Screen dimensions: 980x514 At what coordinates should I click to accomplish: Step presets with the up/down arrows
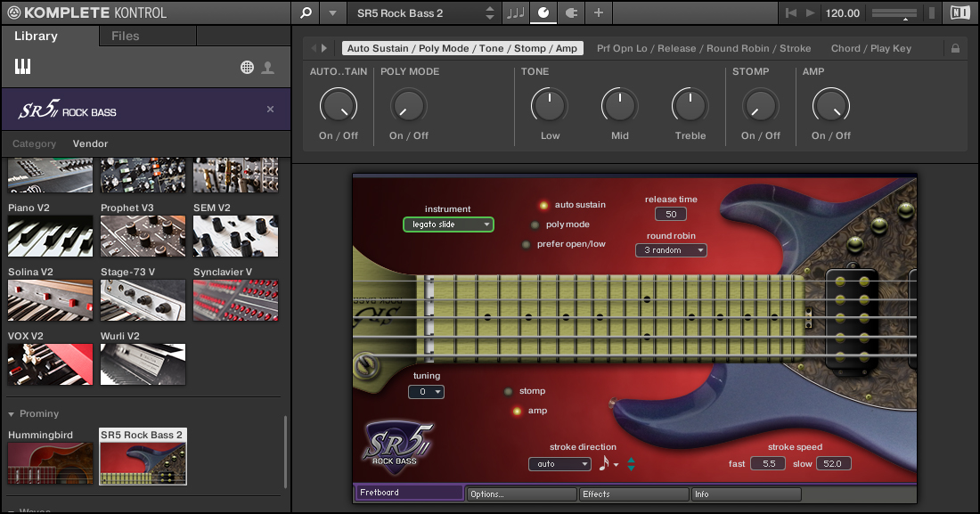[490, 13]
